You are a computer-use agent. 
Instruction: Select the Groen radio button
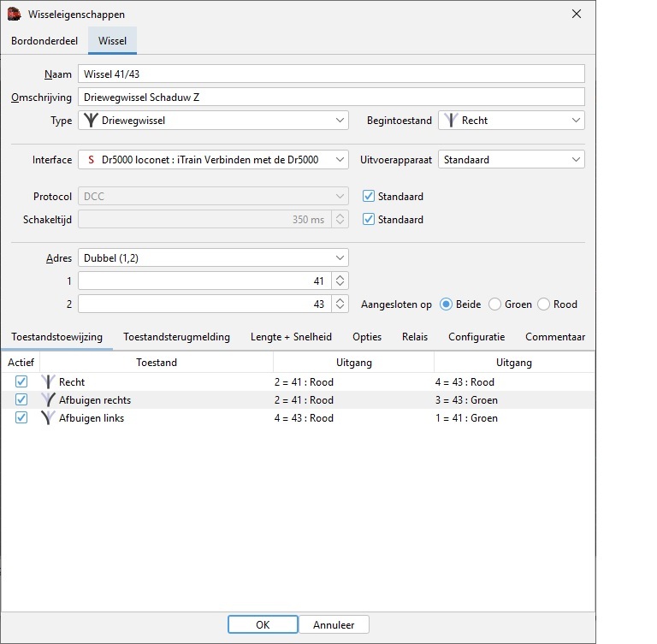coord(494,304)
